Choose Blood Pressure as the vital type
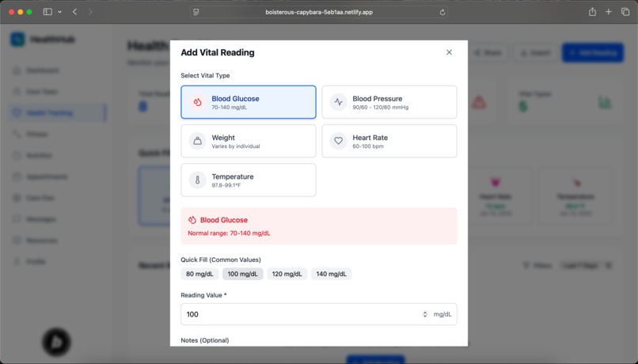Viewport: 638px width, 364px height. click(389, 102)
